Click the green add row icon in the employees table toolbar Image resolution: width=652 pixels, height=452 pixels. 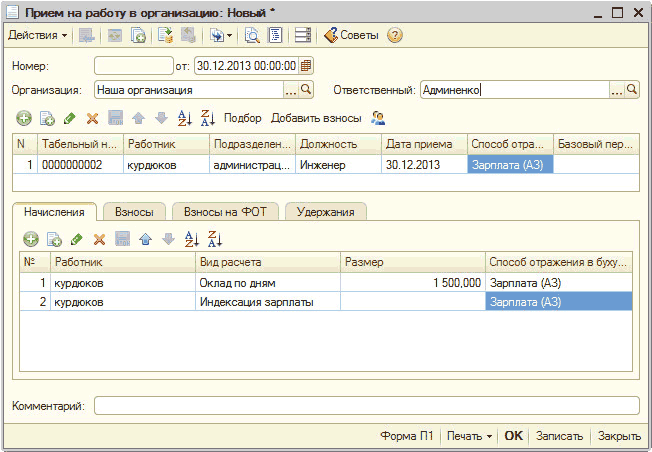tap(24, 118)
